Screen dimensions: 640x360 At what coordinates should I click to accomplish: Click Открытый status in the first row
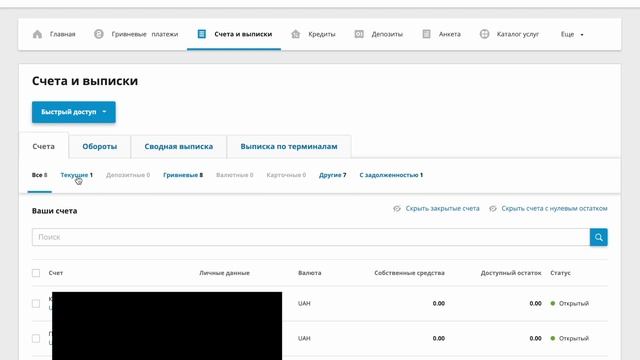coord(573,304)
